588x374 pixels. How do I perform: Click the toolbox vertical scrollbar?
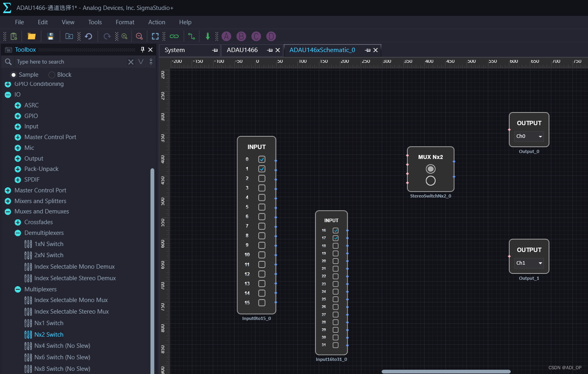pyautogui.click(x=152, y=270)
